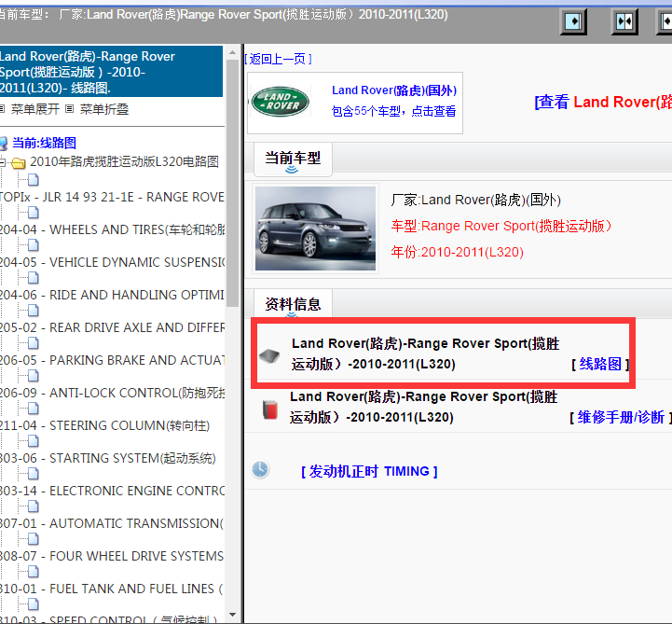
Task: Click the clock icon next to 发动机正时 TIMING
Action: click(260, 469)
